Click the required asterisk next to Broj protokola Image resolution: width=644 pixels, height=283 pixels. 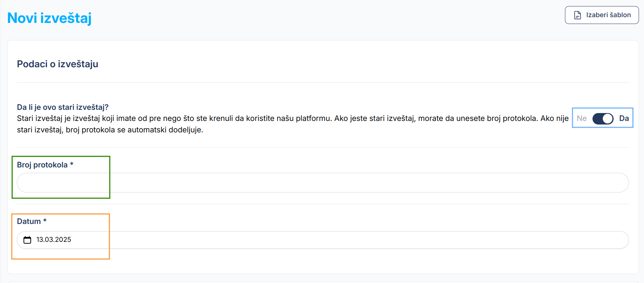pos(72,164)
